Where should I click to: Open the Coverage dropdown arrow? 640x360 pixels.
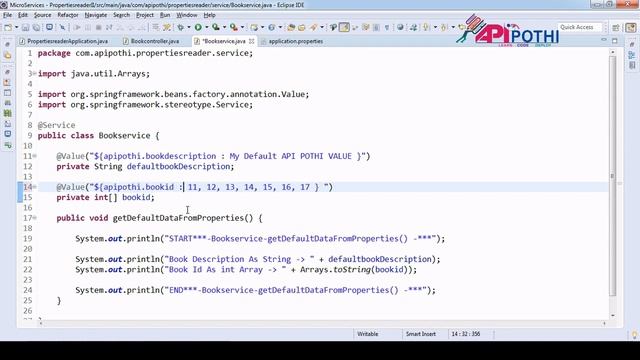(224, 27)
